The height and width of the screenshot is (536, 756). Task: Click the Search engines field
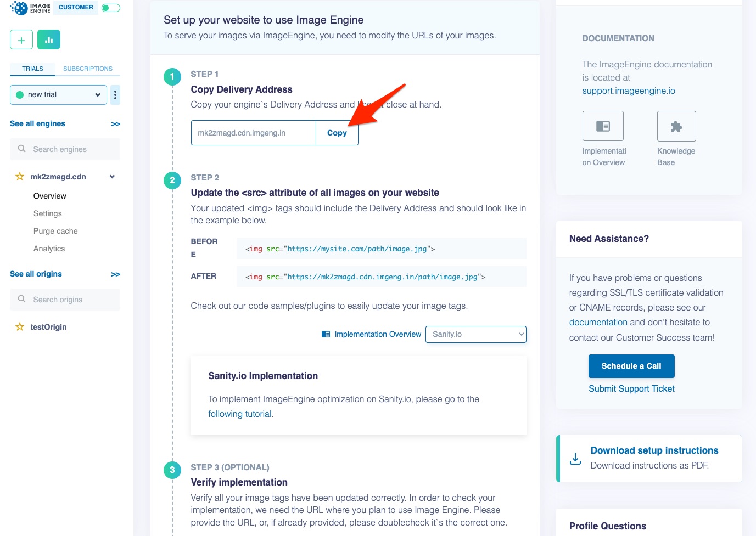(x=65, y=149)
